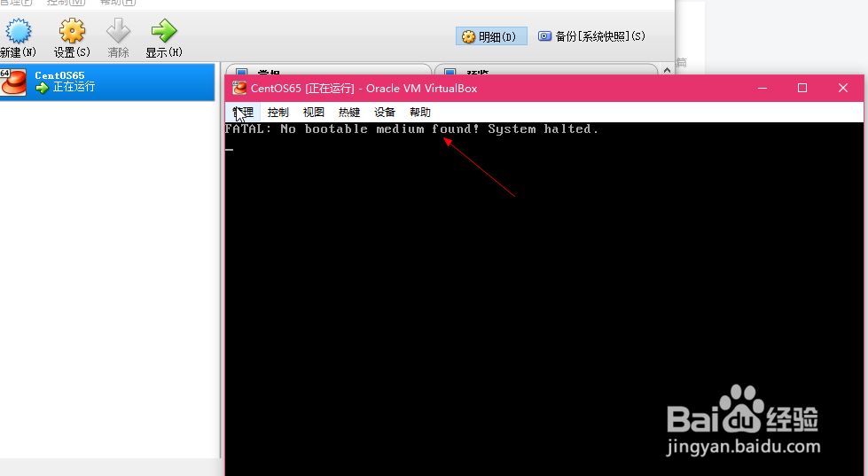The height and width of the screenshot is (476, 868).
Task: Click the VirtualBox icon in VM title bar
Action: tap(239, 88)
